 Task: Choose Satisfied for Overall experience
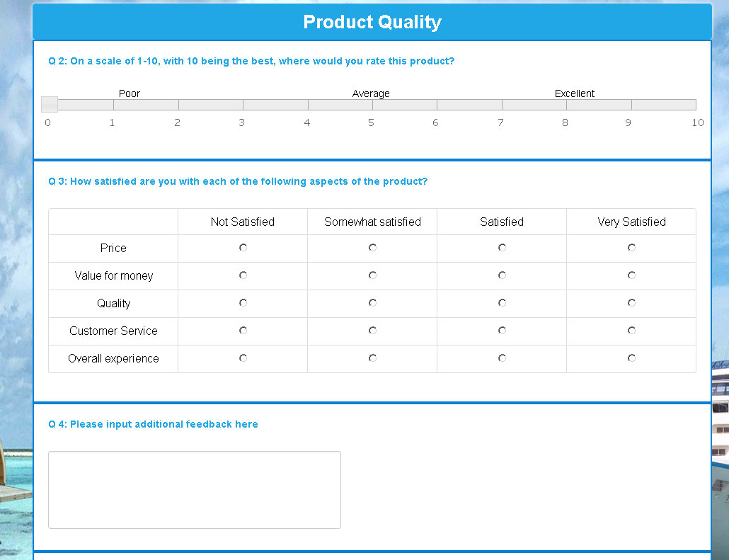pos(502,358)
